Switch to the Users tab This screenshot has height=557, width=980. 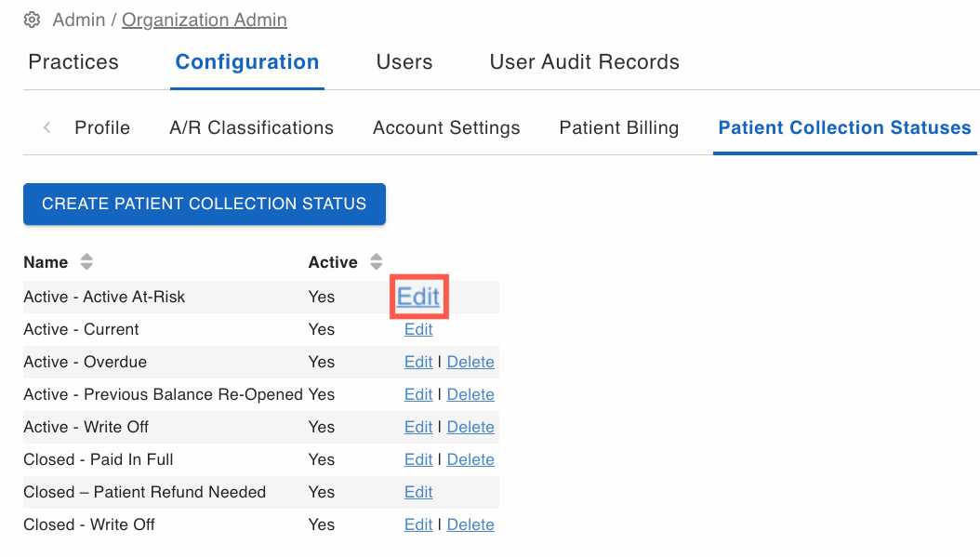point(404,62)
